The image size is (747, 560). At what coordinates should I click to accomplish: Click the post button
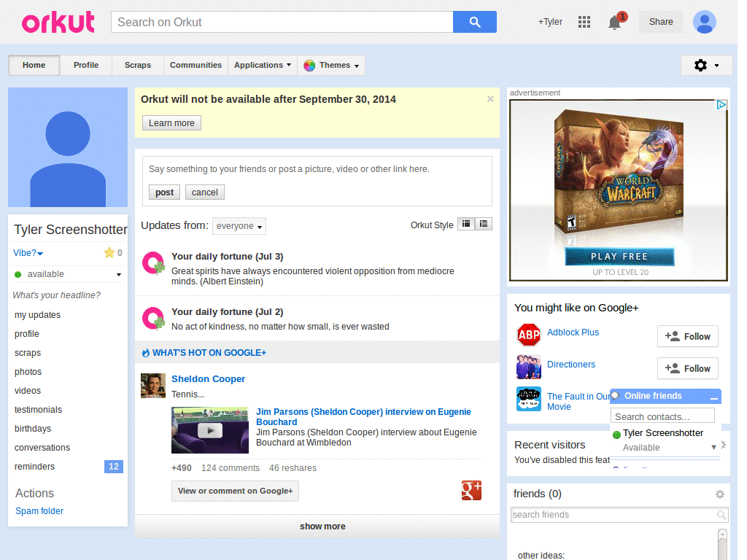coord(164,192)
